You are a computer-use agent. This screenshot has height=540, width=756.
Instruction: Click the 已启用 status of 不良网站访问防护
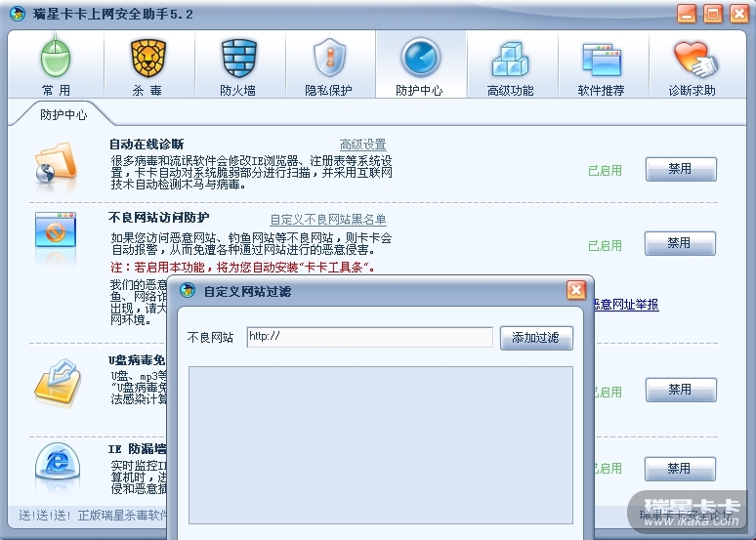(x=605, y=246)
